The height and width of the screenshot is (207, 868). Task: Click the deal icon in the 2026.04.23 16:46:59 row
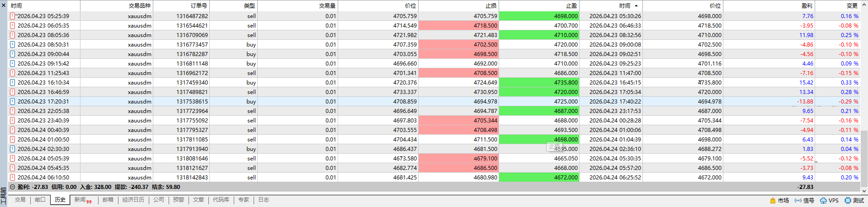13,92
